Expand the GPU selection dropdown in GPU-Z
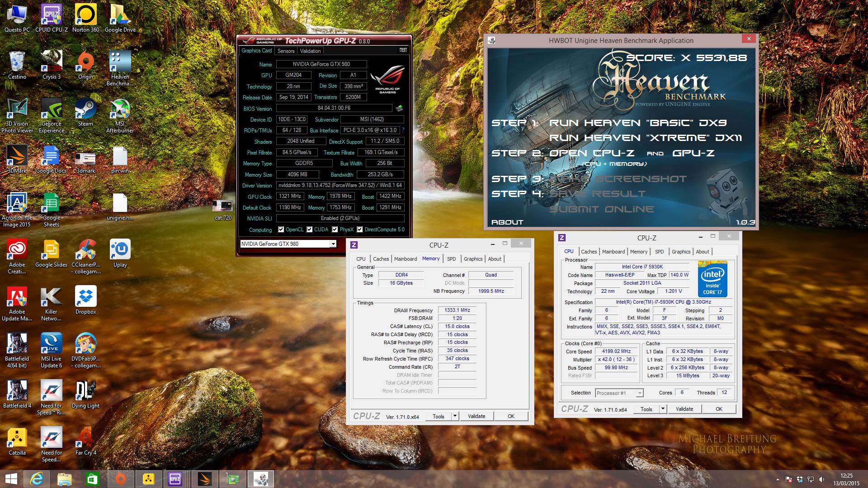Screen dimensions: 868x488 pyautogui.click(x=333, y=244)
